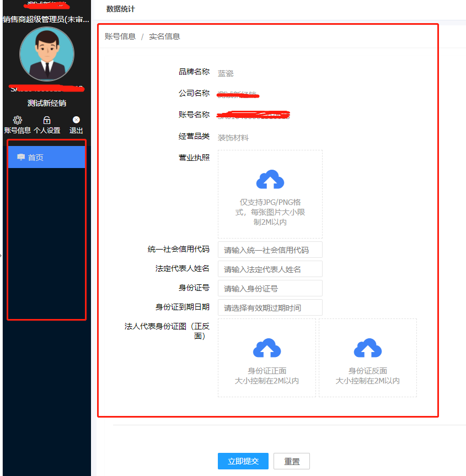Upload 身份证反面 via cloud icon
466x476 pixels.
pos(368,348)
